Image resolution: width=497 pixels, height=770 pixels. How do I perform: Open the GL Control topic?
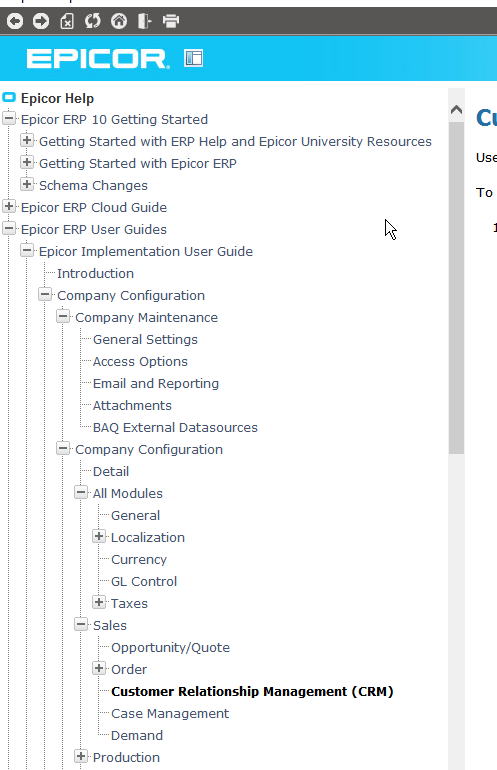pyautogui.click(x=144, y=581)
